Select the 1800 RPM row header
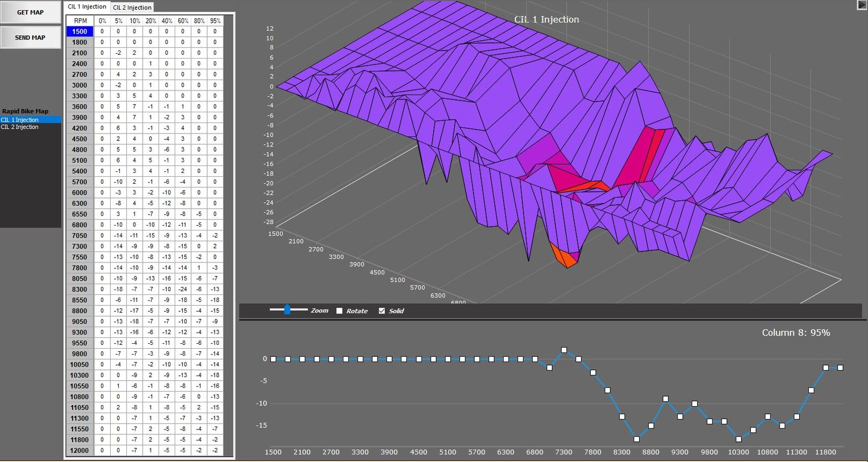Viewport: 868px width, 462px height. pyautogui.click(x=80, y=42)
